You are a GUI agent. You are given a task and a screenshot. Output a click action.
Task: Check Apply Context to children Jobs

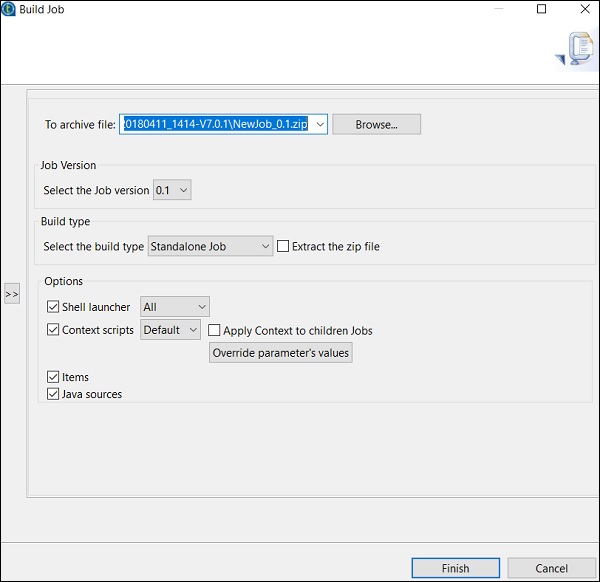click(214, 331)
